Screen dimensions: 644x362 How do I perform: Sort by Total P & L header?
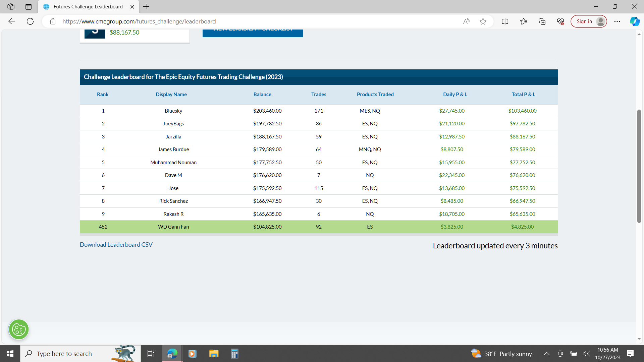click(x=524, y=95)
